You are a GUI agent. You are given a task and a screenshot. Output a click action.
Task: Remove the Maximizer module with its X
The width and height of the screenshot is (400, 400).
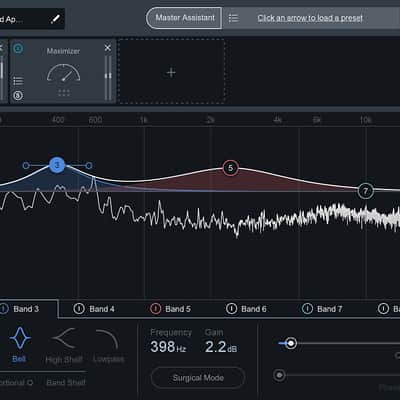(108, 48)
